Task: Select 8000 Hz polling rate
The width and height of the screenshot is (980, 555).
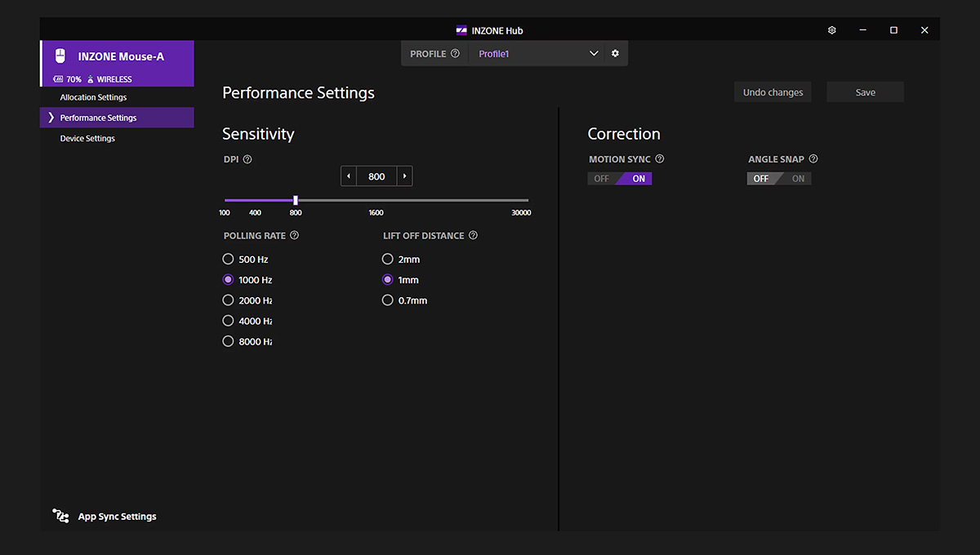Action: tap(228, 342)
